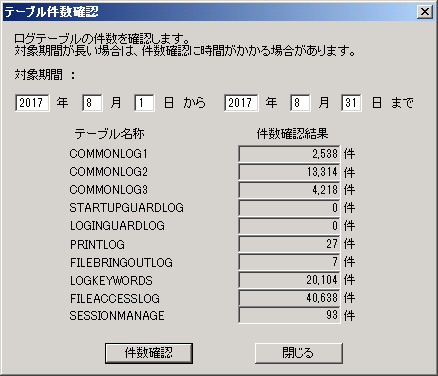Click the テーブル名称 column header
Viewport: 438px width, 376px height.
[109, 134]
